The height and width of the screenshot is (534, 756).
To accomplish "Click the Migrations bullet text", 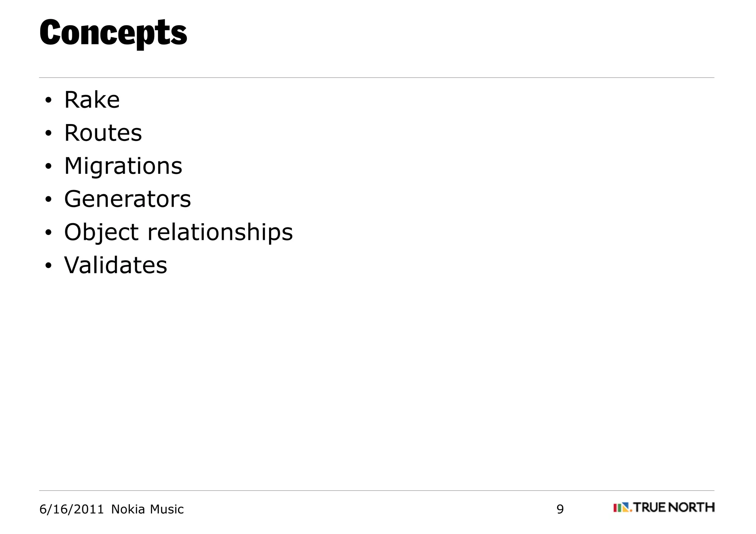I will pos(123,166).
